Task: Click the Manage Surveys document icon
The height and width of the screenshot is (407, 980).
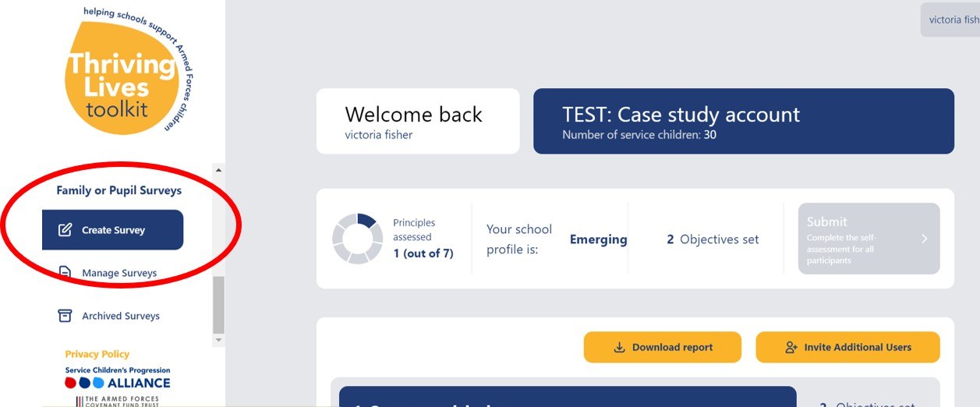Action: point(65,273)
